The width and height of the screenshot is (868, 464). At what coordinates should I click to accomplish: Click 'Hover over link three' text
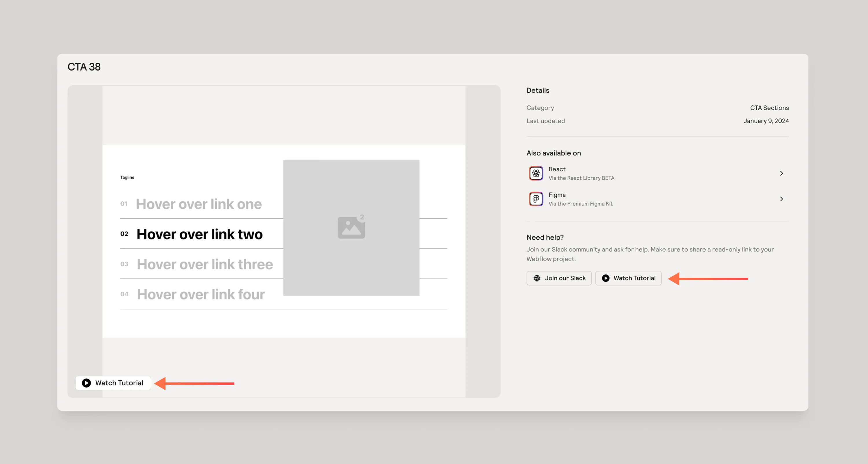coord(205,264)
